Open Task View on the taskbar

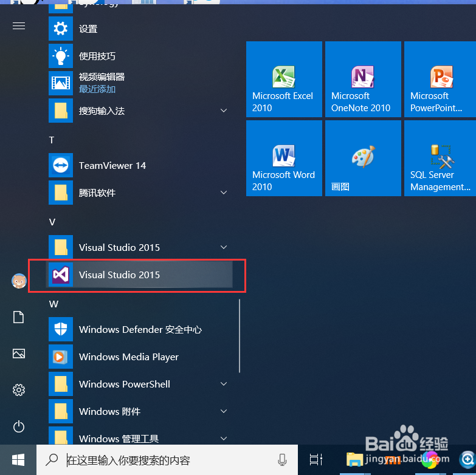pos(316,460)
